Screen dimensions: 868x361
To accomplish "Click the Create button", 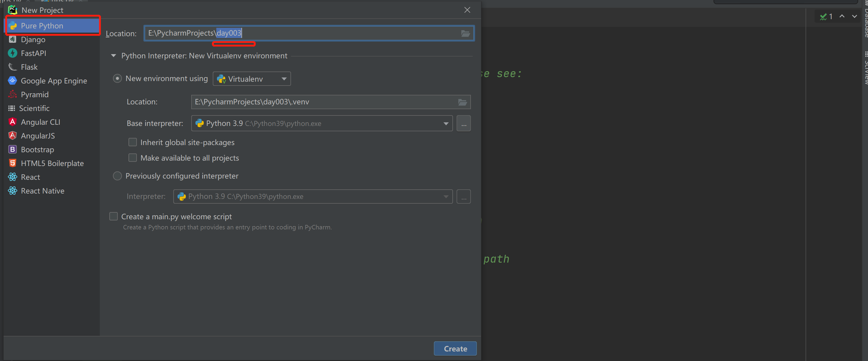I will pyautogui.click(x=455, y=348).
